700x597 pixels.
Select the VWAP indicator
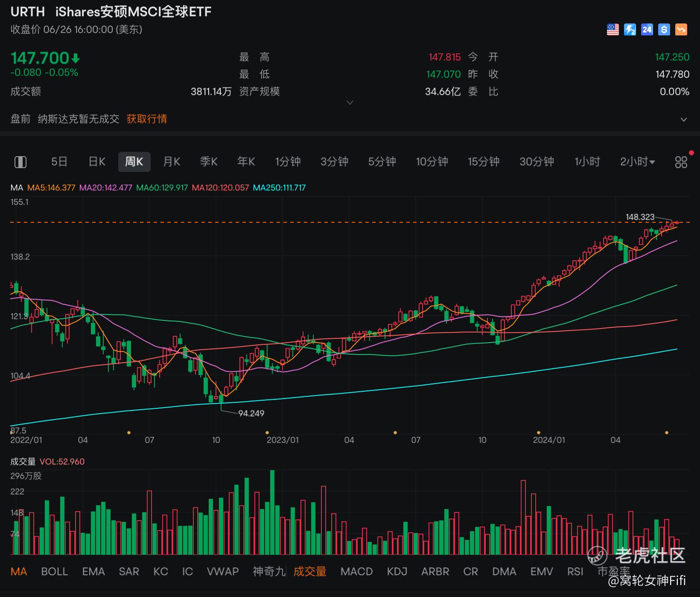tap(223, 571)
